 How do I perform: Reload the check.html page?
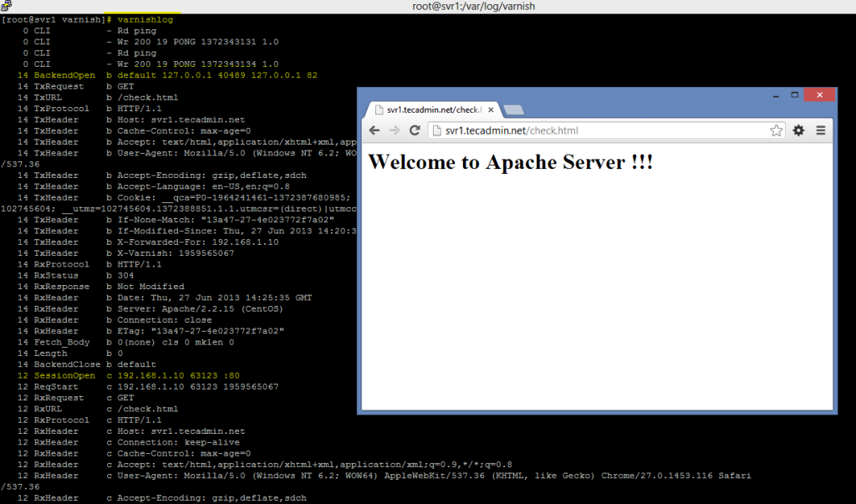coord(415,130)
